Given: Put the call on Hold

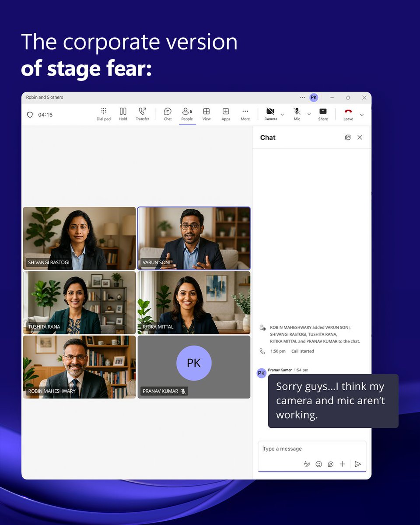Looking at the screenshot, I should [x=123, y=114].
